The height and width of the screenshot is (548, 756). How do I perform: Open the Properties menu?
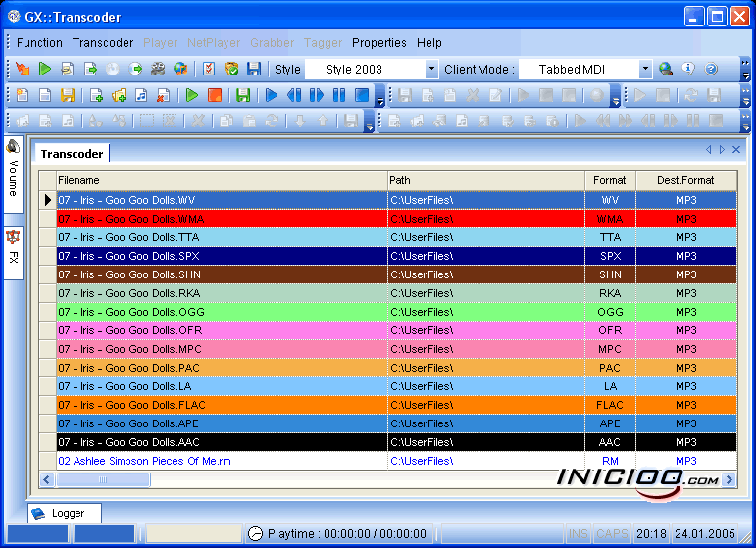(378, 43)
